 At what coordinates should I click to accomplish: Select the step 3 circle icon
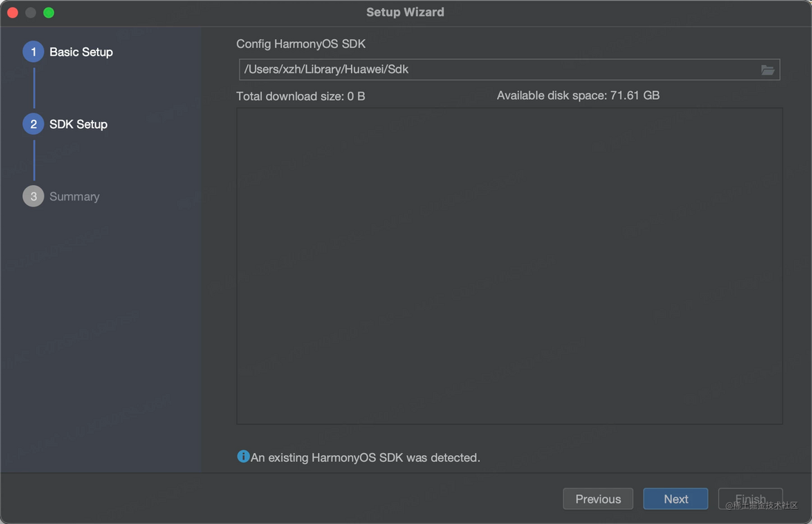(33, 196)
